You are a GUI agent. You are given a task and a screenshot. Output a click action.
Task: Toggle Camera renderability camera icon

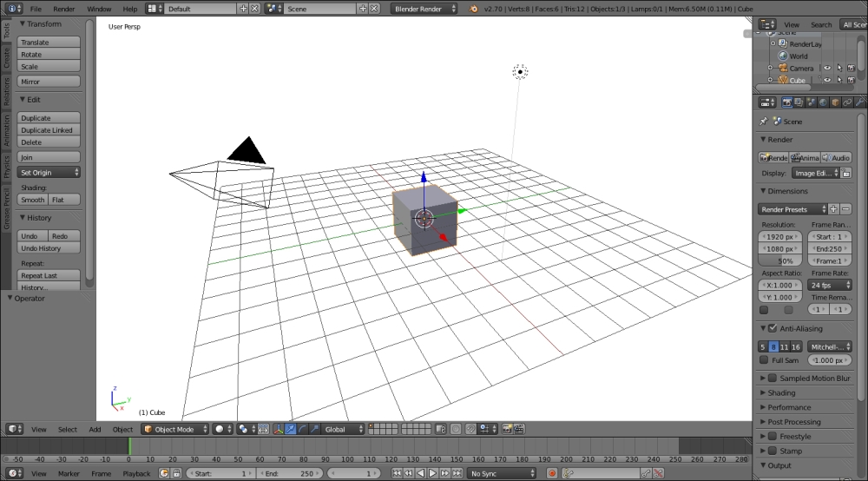point(852,68)
